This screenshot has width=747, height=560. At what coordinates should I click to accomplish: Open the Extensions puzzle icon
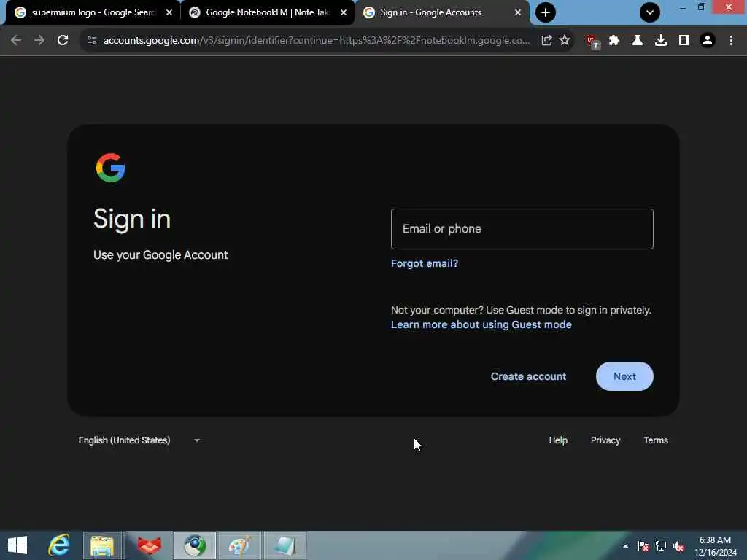(614, 41)
